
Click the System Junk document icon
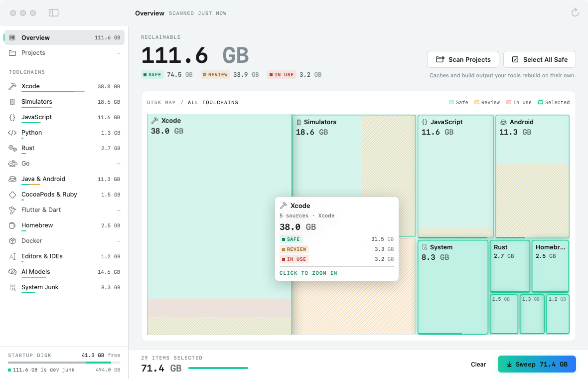12,287
